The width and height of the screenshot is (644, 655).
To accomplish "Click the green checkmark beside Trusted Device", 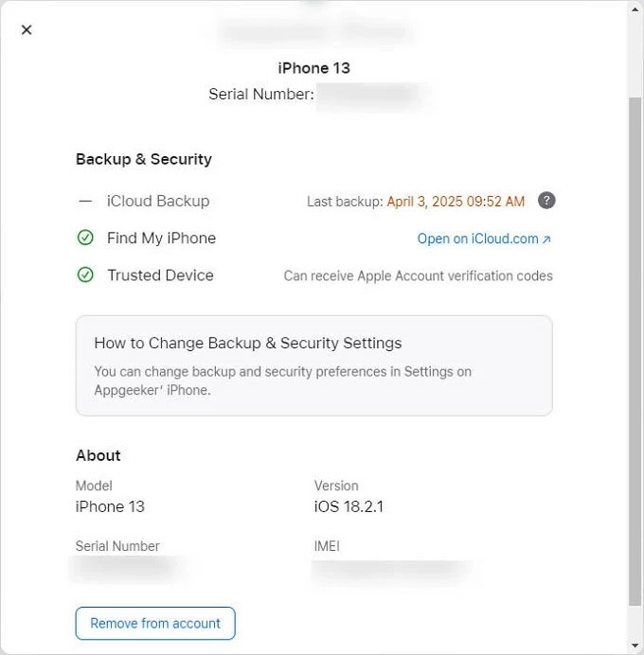I will click(x=85, y=275).
